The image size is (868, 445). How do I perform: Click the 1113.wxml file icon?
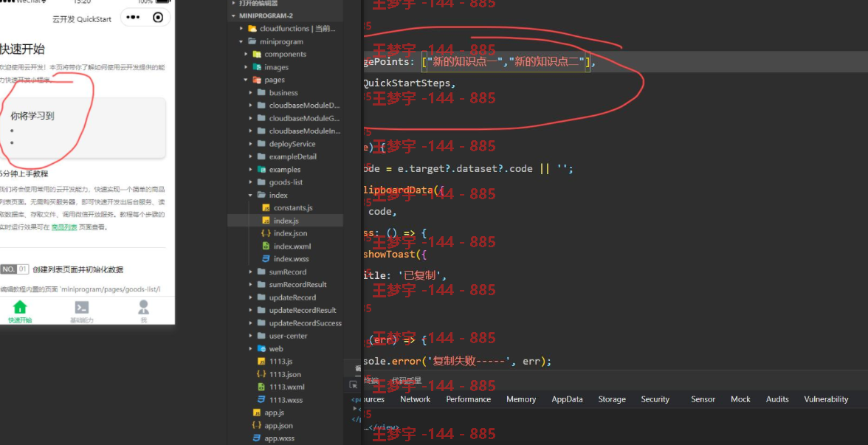click(x=261, y=387)
